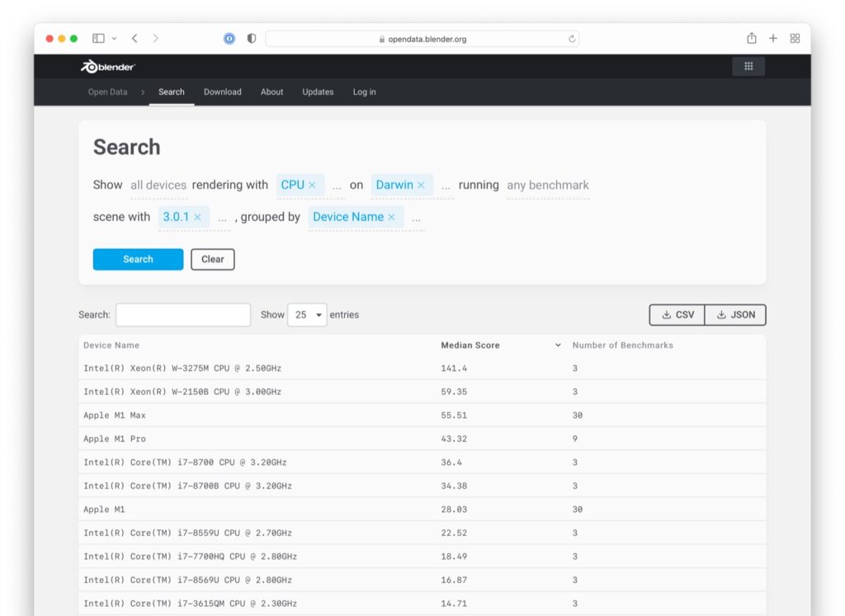Remove the Darwin filter tag

pyautogui.click(x=421, y=186)
